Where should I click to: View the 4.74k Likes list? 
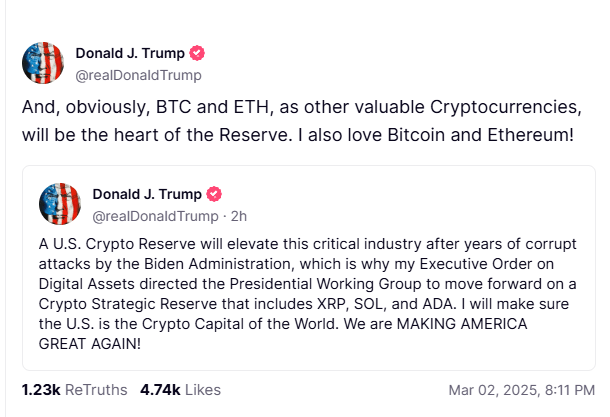(180, 389)
